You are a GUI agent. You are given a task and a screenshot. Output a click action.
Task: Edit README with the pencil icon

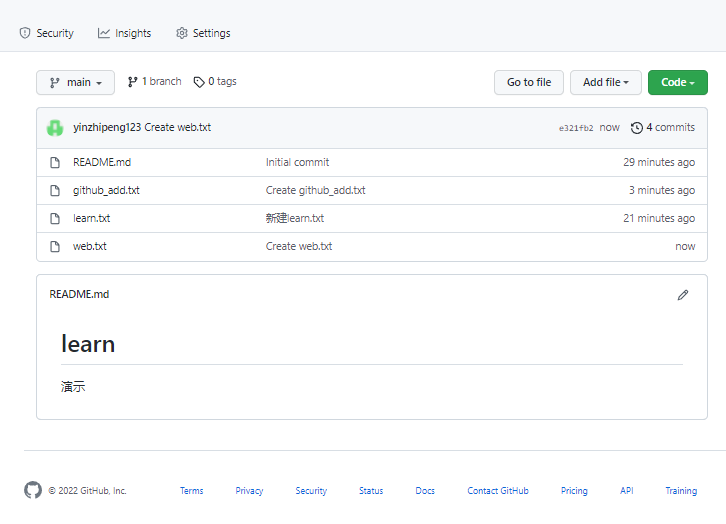click(x=683, y=295)
